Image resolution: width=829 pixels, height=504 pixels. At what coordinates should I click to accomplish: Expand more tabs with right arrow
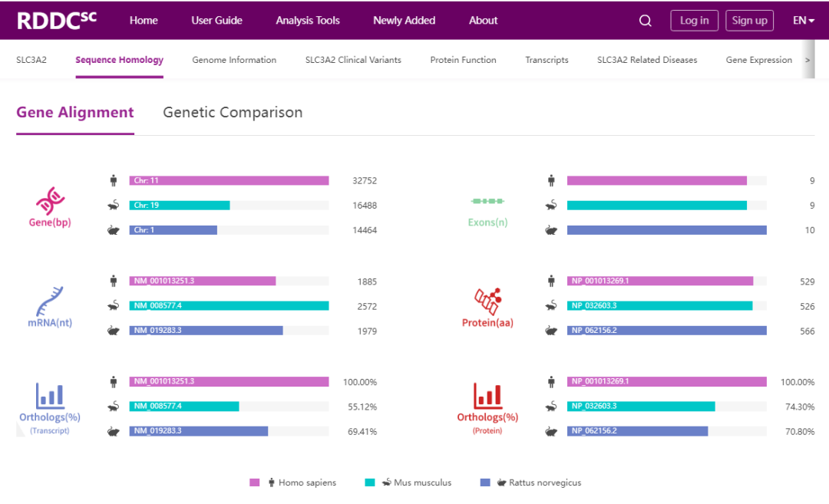[807, 60]
